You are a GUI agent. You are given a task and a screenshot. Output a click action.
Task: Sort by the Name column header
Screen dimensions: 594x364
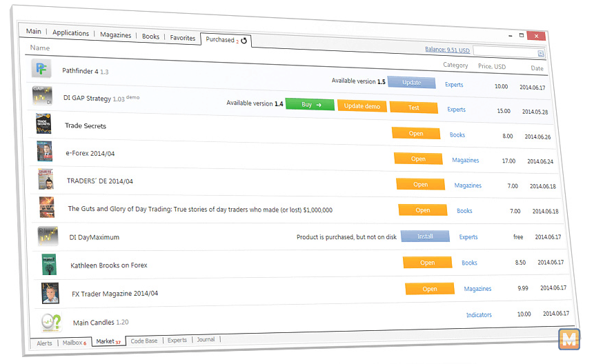pyautogui.click(x=40, y=48)
